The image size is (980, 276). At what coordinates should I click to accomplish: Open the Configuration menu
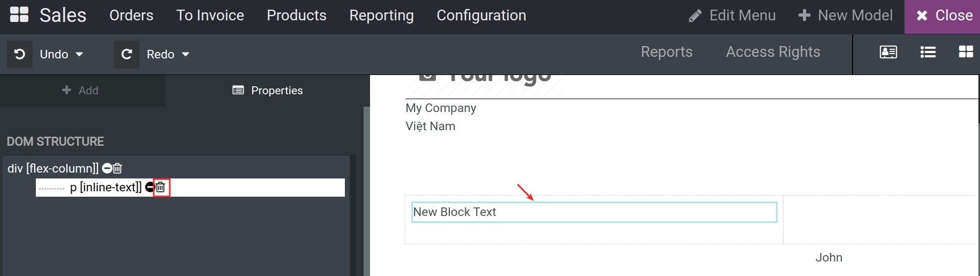[481, 16]
